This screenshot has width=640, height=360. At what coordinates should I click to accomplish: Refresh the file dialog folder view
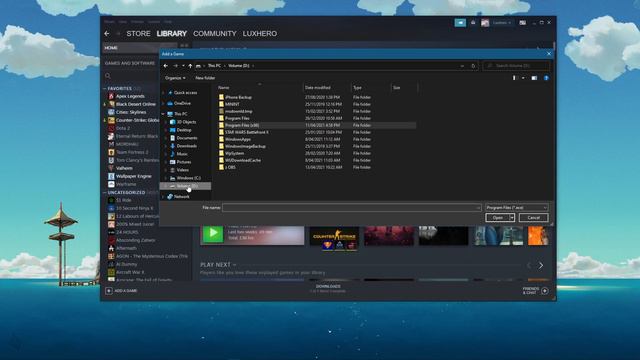[x=473, y=66]
